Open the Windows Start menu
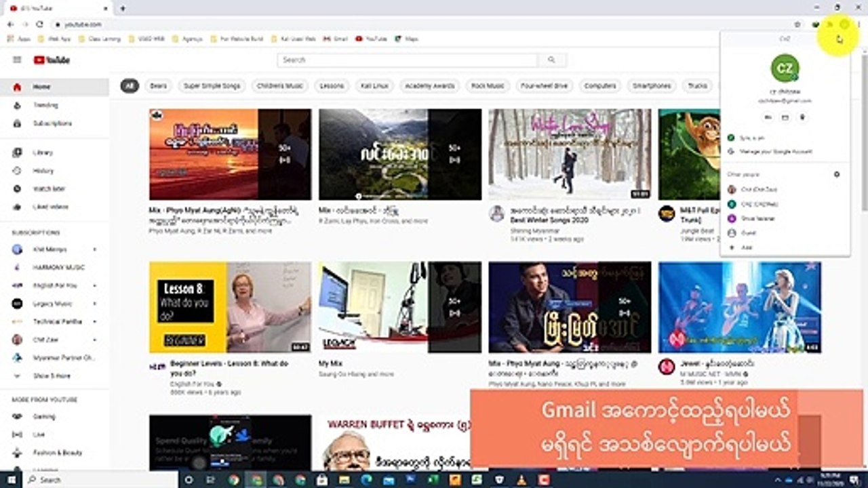868x488 pixels. [x=12, y=480]
